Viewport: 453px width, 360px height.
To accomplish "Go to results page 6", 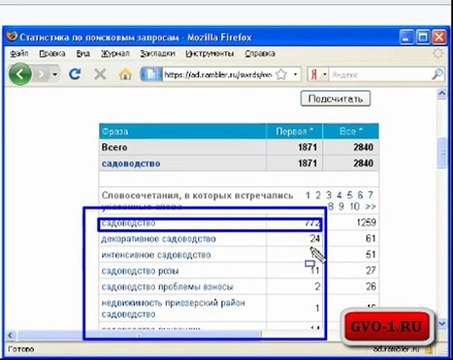I will click(360, 195).
